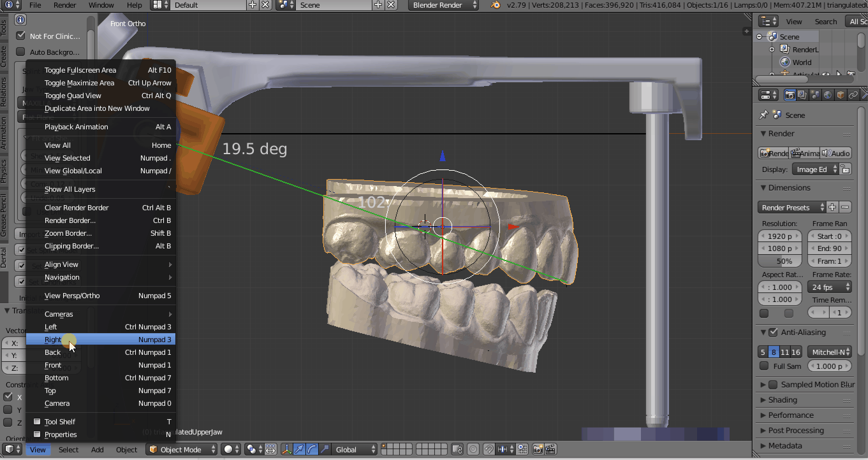The image size is (868, 460).
Task: Open the Scene properties tab icon
Action: [815, 95]
